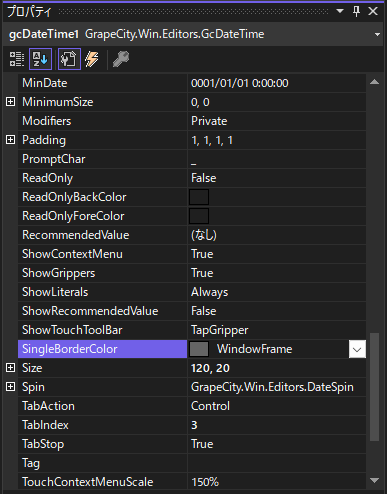Select the TabIndex property name
The height and width of the screenshot is (494, 387).
point(45,425)
